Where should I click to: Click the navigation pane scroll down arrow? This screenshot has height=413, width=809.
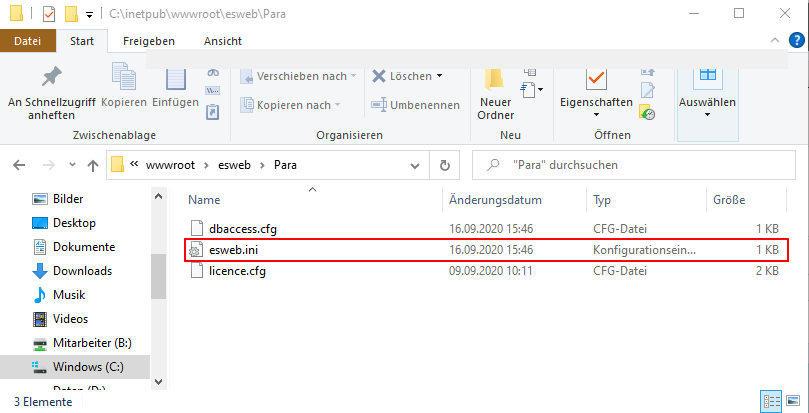coord(159,382)
